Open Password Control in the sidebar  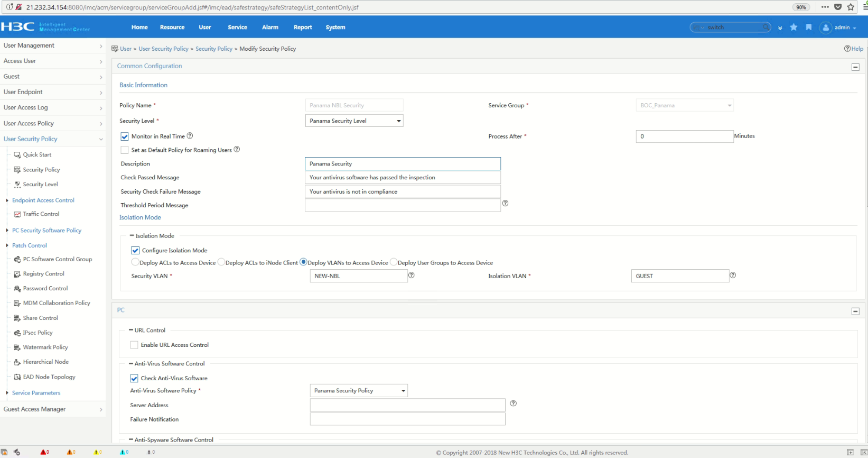pos(45,289)
